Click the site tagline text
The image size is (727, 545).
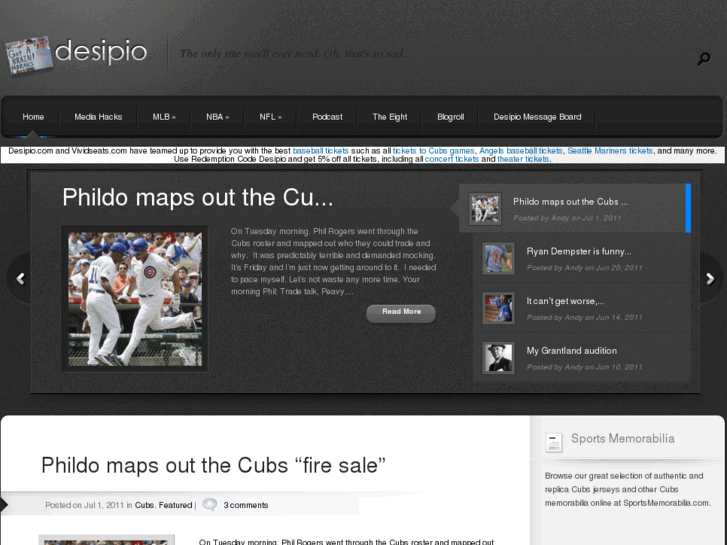click(x=295, y=53)
